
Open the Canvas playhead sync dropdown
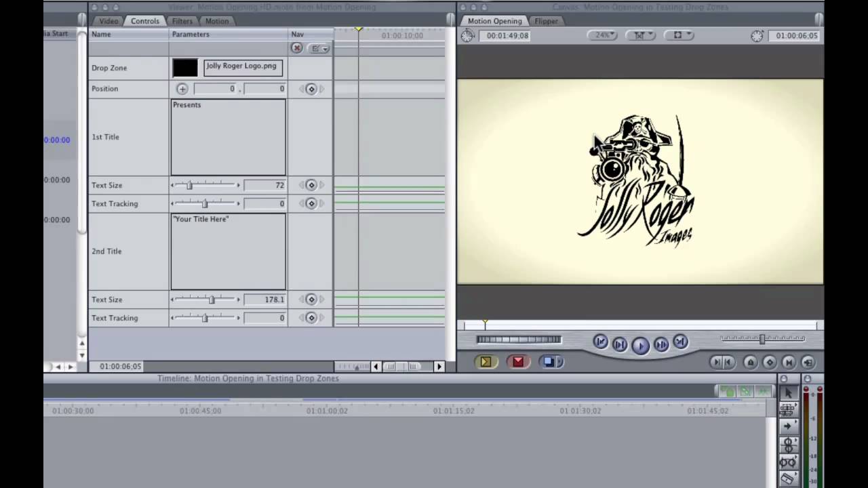[x=640, y=35]
